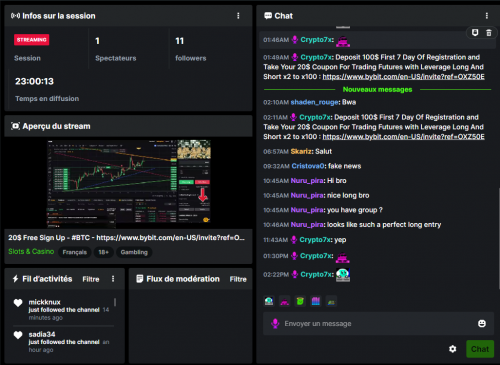Open the Flux de modération Filtre
Viewport: 500px width, 365px height.
pyautogui.click(x=238, y=279)
